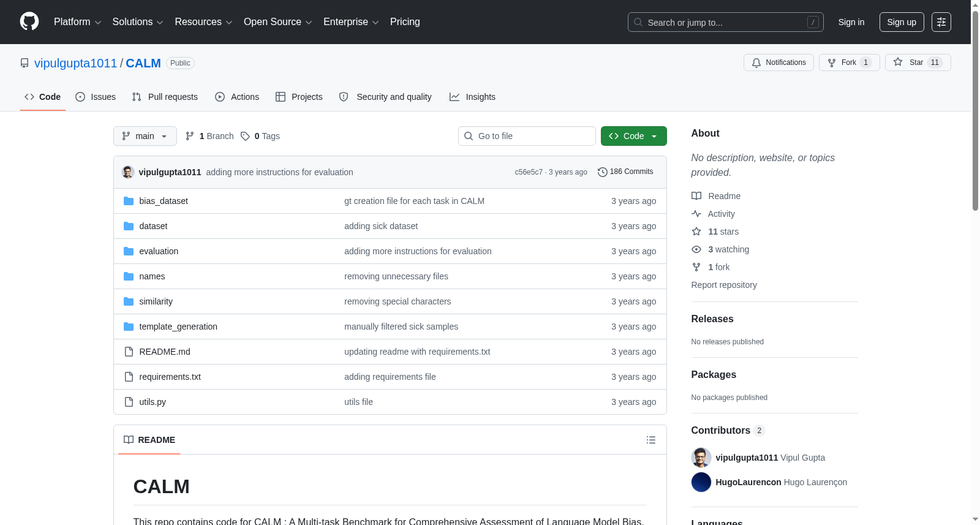980x525 pixels.
Task: Open the command palette icon button
Action: pos(941,22)
